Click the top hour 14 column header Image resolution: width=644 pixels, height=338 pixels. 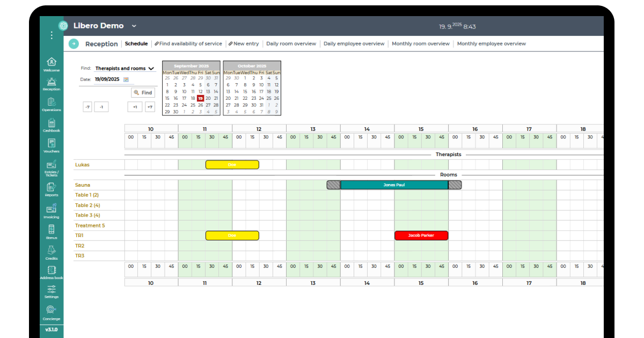pos(367,129)
